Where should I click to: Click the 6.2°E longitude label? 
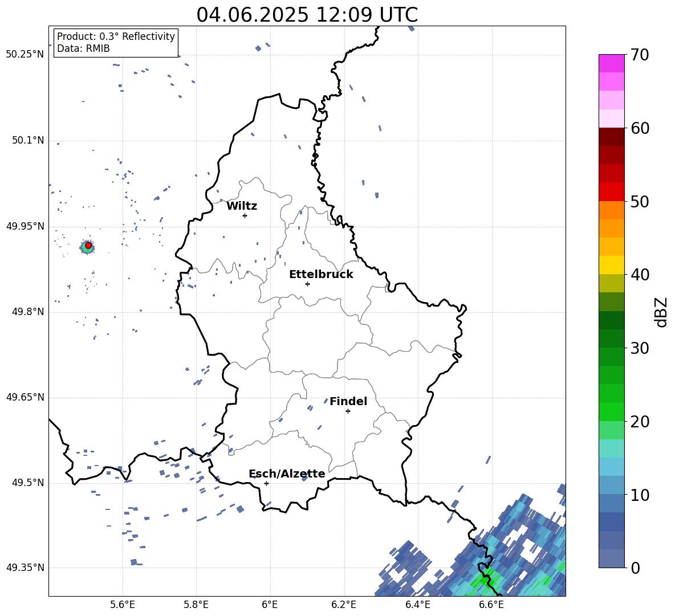(344, 605)
